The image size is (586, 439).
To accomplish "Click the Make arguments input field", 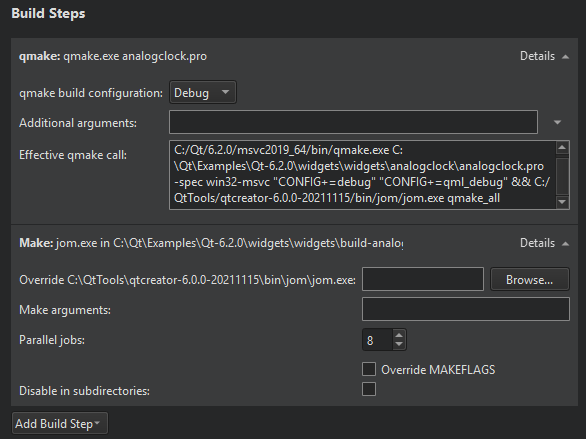I will coord(466,309).
